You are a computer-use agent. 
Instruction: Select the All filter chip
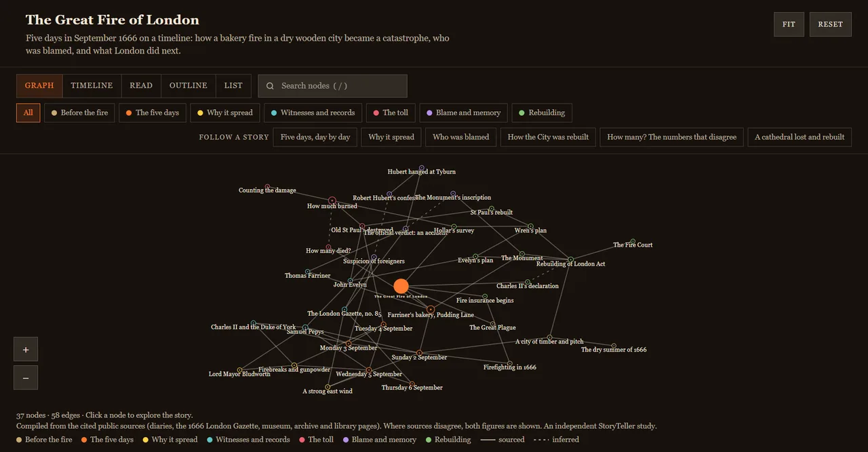pos(28,112)
